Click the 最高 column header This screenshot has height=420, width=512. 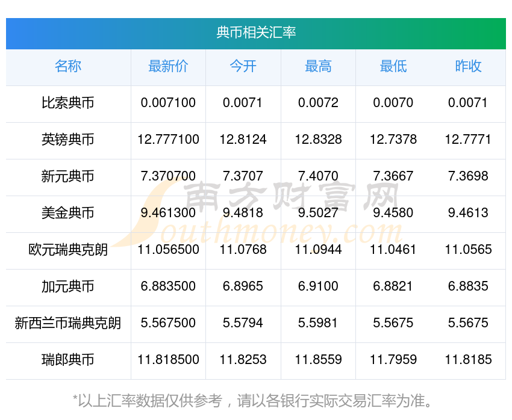pos(319,66)
